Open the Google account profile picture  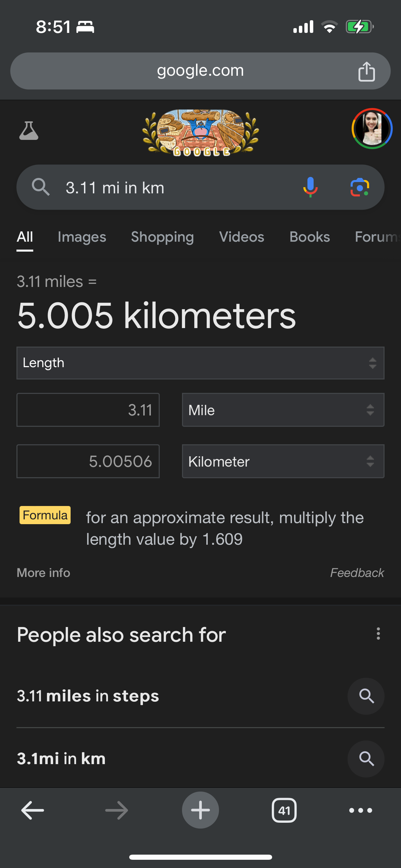pyautogui.click(x=372, y=129)
